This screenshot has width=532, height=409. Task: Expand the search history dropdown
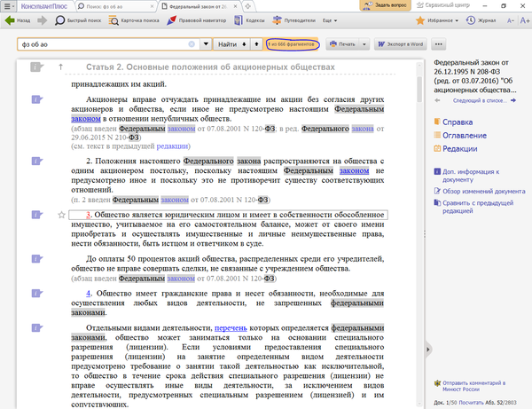[206, 44]
